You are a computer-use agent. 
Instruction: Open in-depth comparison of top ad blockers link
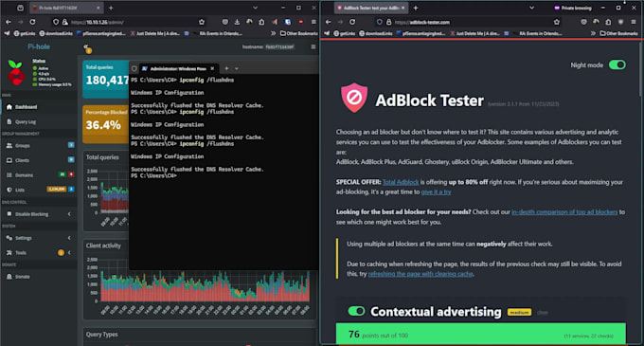(564, 212)
